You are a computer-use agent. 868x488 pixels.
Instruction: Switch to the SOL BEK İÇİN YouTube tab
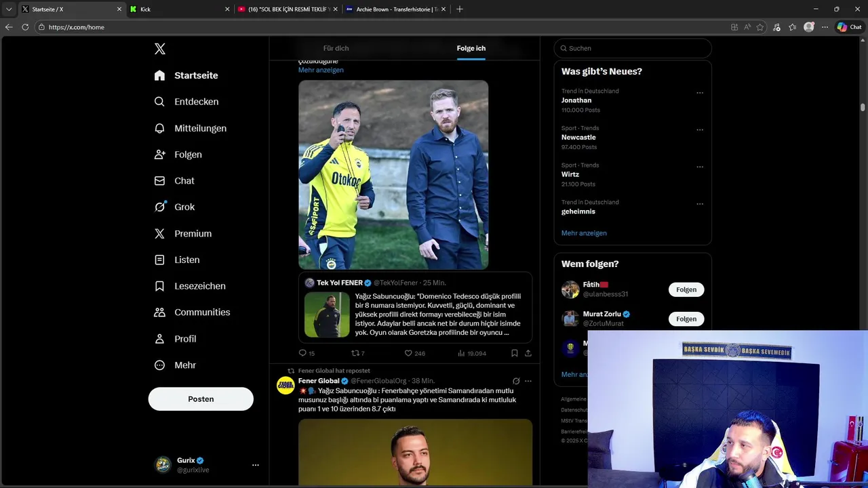tap(288, 9)
